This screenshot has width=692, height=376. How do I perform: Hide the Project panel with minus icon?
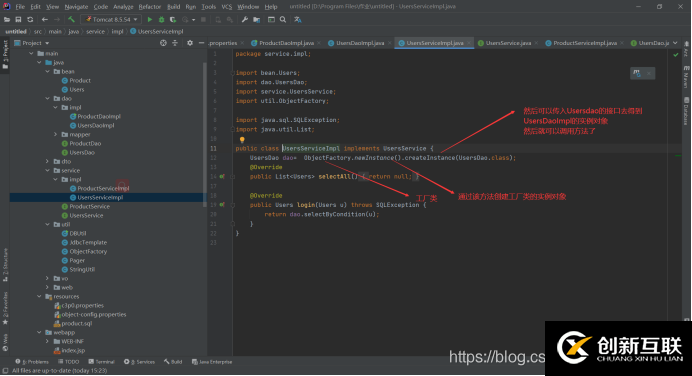201,43
